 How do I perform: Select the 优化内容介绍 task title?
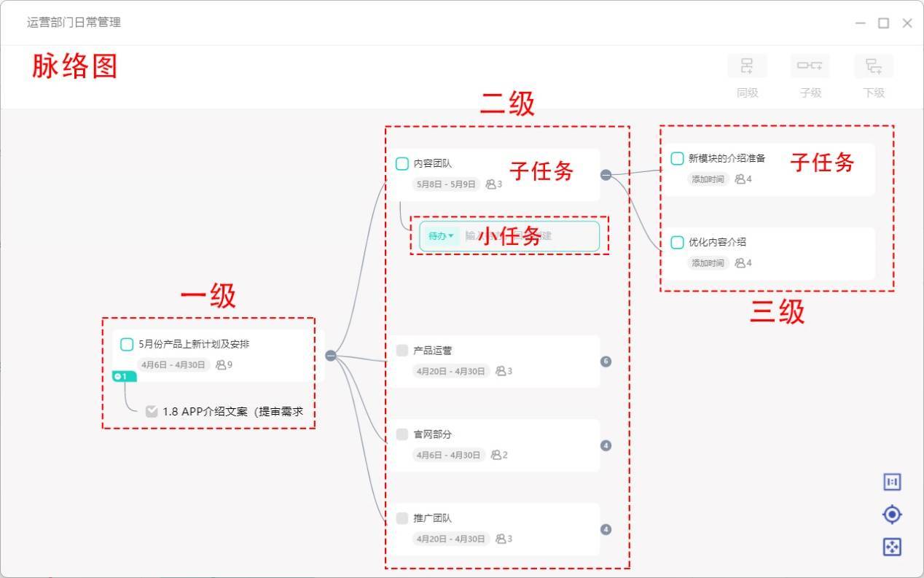[x=717, y=242]
